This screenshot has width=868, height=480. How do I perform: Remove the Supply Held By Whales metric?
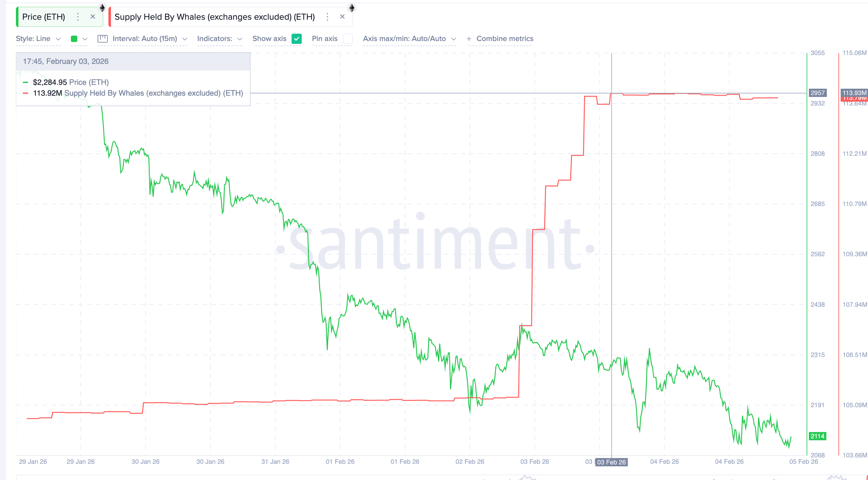point(342,16)
